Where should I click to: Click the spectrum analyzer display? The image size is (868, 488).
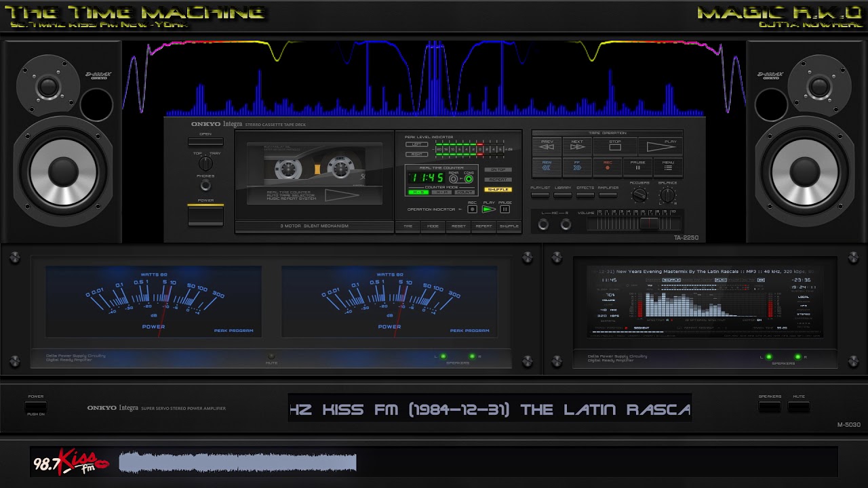click(706, 305)
